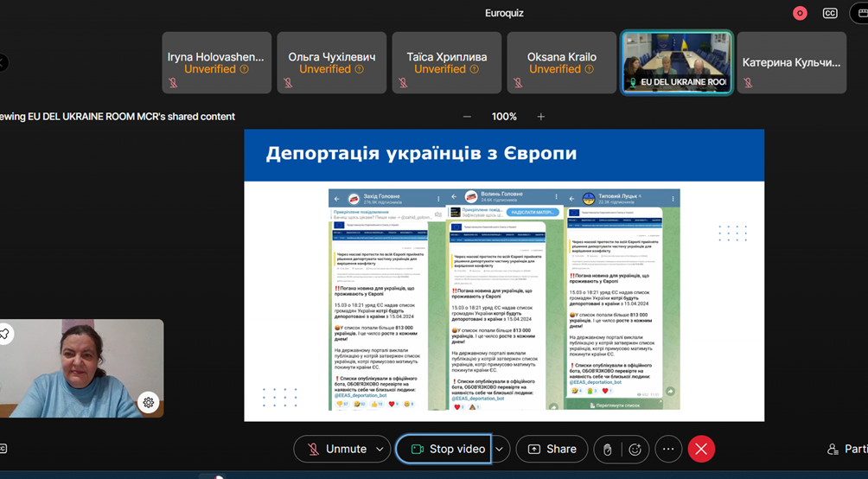Click previous participants arrow at left edge

click(3, 62)
